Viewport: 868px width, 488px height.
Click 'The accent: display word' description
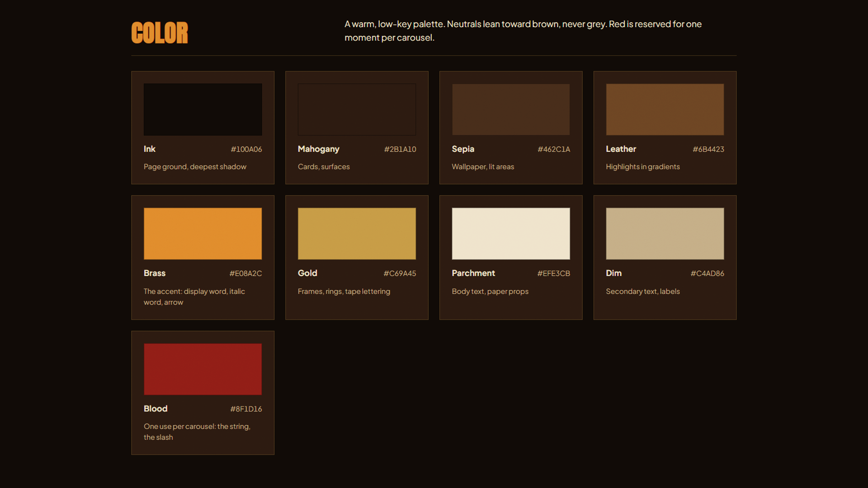194,297
